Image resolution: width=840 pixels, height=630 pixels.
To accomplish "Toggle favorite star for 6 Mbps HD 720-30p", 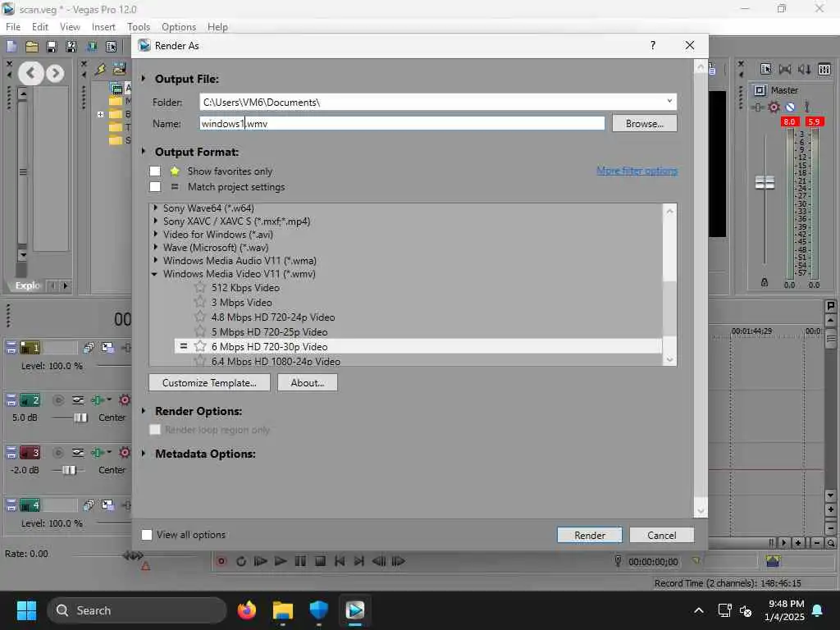I will click(200, 346).
